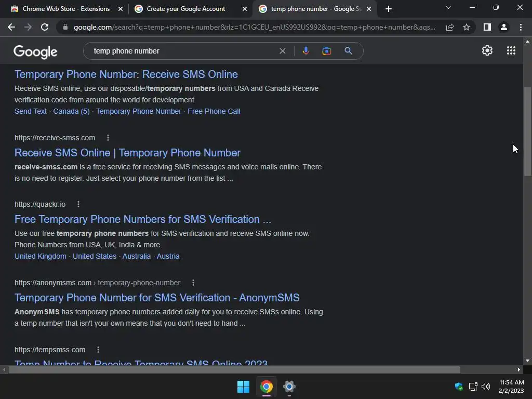Click the browser address bar URL
Viewport: 532px width, 399px height.
(255, 27)
